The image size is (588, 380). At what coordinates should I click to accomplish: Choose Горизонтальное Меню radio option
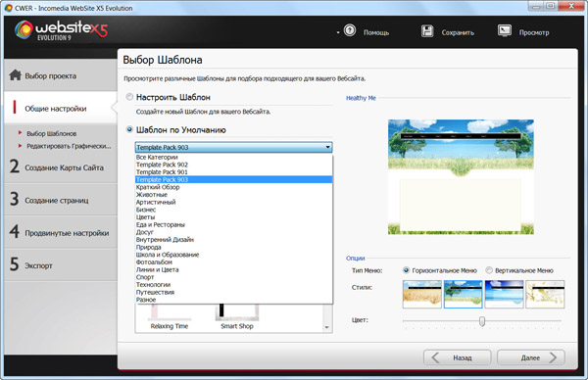click(x=406, y=270)
